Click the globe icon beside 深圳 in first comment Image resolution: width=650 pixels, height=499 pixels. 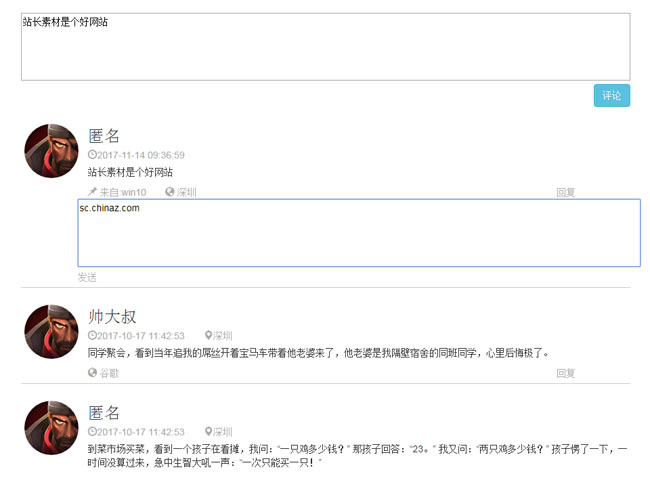[170, 192]
